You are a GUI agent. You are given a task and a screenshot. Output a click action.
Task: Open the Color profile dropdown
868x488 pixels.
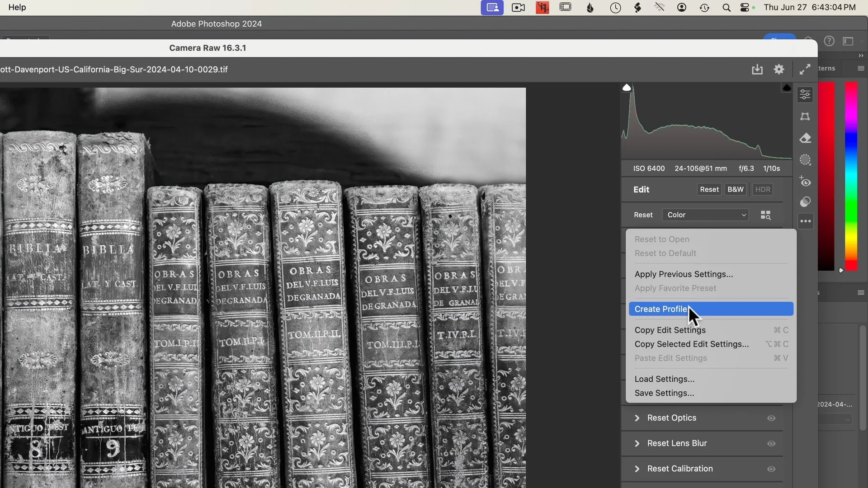pos(705,215)
